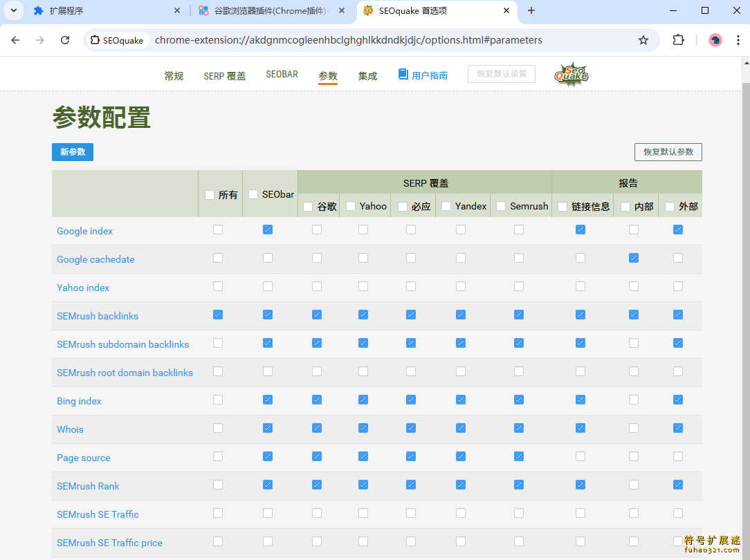Viewport: 750px width, 560px height.
Task: Reload the current page
Action: click(65, 40)
